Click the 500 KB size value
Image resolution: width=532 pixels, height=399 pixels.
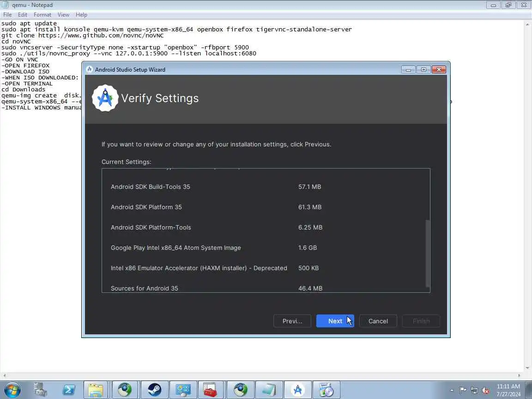(308, 268)
